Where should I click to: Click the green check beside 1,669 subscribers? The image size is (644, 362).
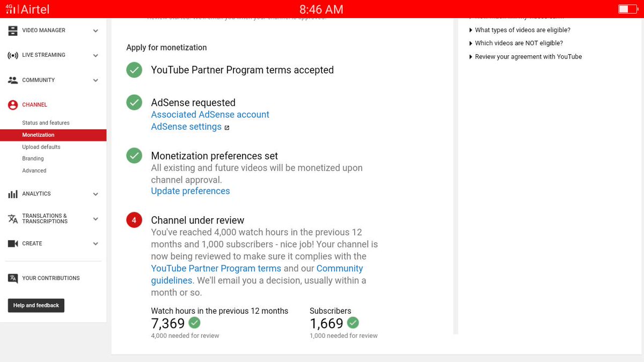[x=353, y=322]
